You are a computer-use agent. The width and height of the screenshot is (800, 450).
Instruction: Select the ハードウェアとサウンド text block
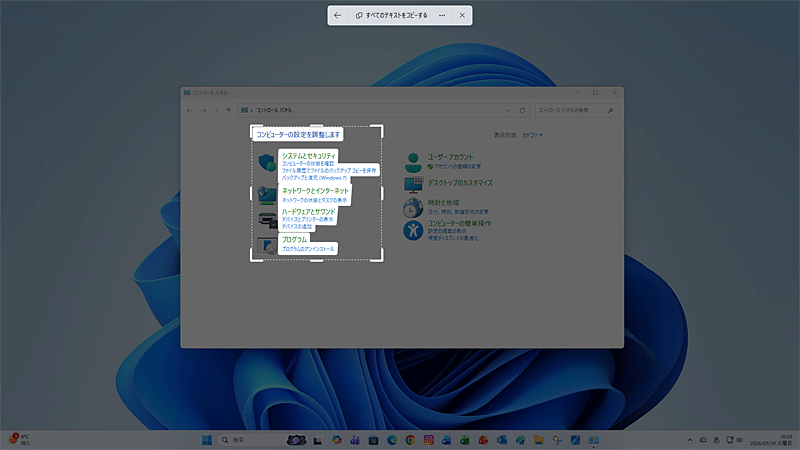[x=308, y=212]
